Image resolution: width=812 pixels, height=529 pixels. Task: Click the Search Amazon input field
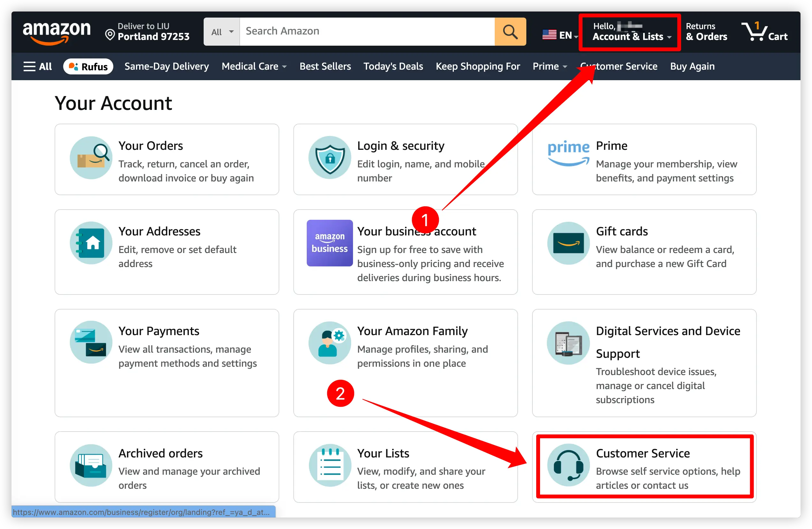[x=367, y=31]
